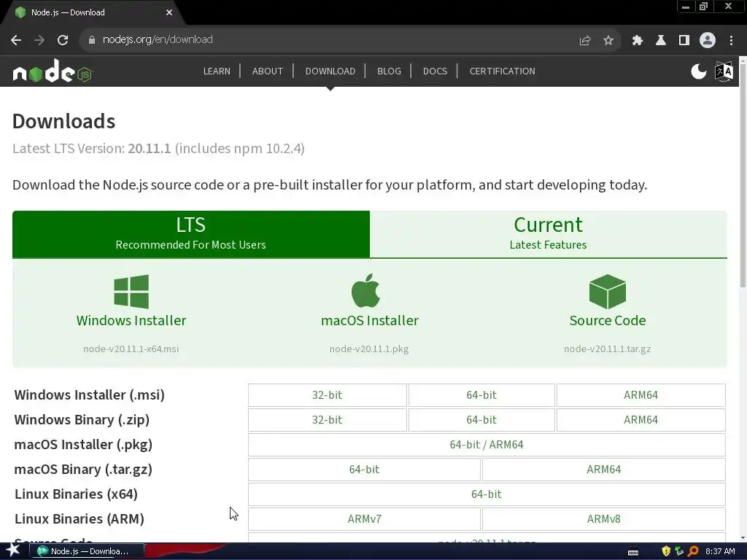Open the extensions puzzle icon

(638, 40)
